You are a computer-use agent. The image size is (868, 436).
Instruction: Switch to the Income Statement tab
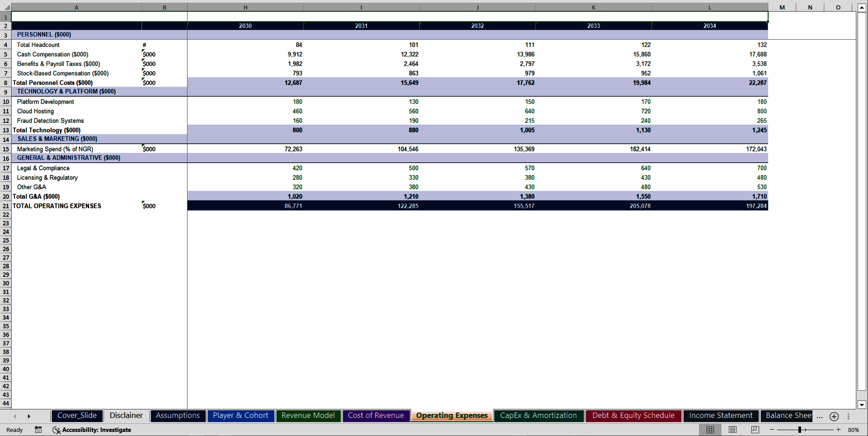(721, 416)
